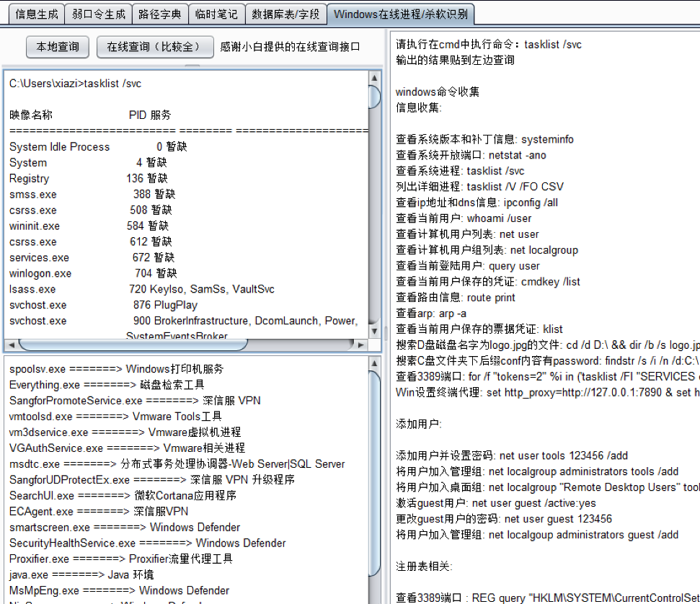Click the 'MsMpEng.exe' Windows Defender result
This screenshot has height=604, width=700.
(119, 590)
